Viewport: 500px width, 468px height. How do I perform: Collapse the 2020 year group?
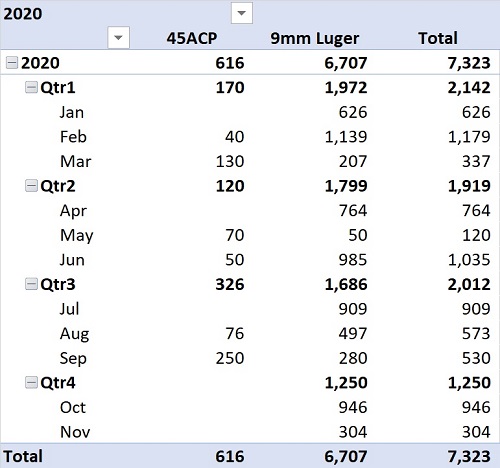click(x=12, y=63)
